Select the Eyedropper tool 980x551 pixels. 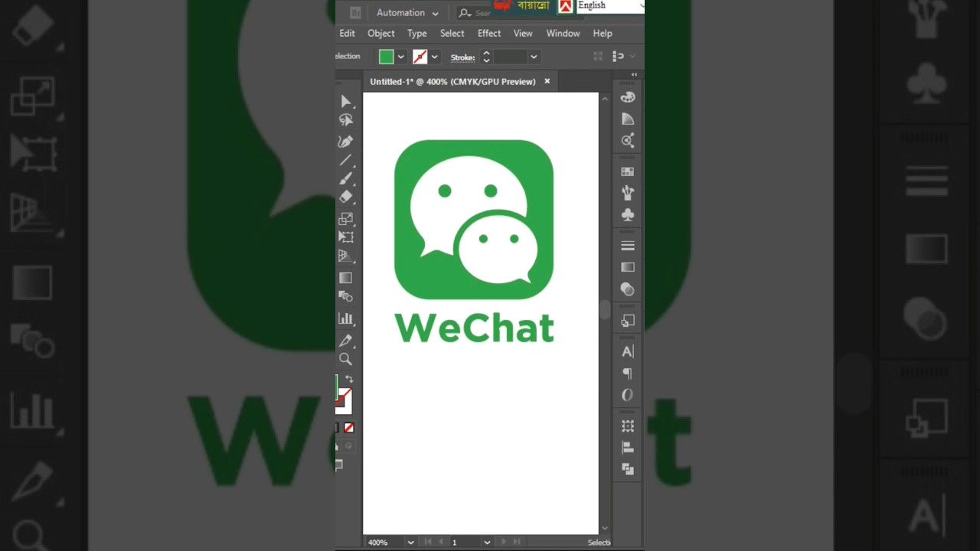(346, 341)
